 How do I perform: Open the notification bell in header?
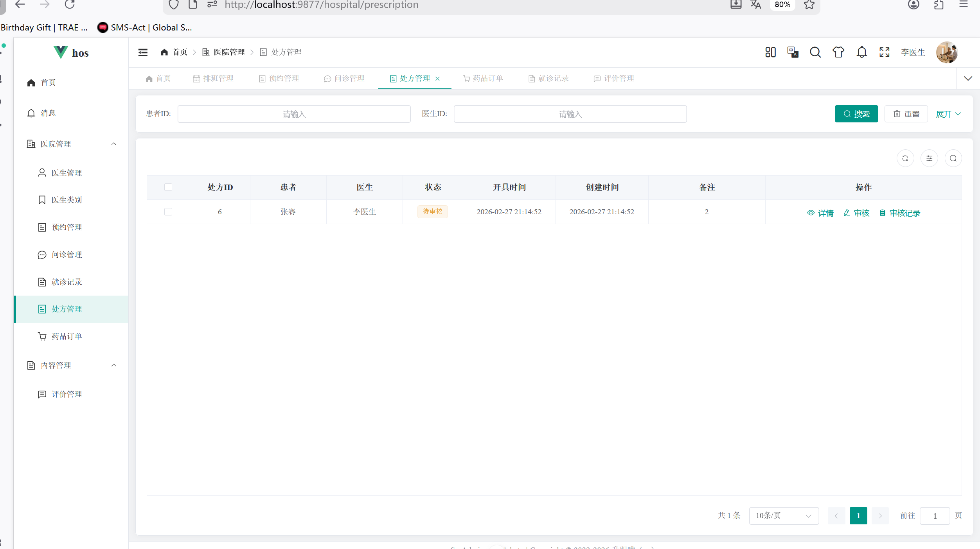coord(861,52)
